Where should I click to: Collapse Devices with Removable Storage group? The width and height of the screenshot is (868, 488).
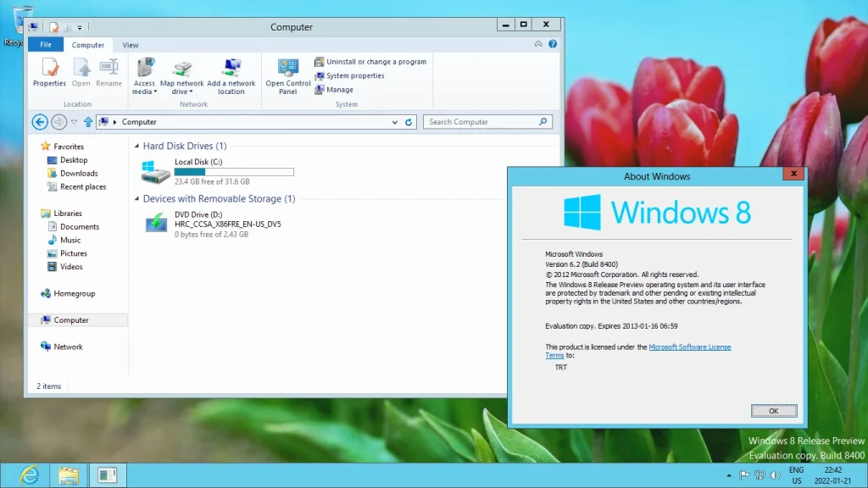pos(136,198)
